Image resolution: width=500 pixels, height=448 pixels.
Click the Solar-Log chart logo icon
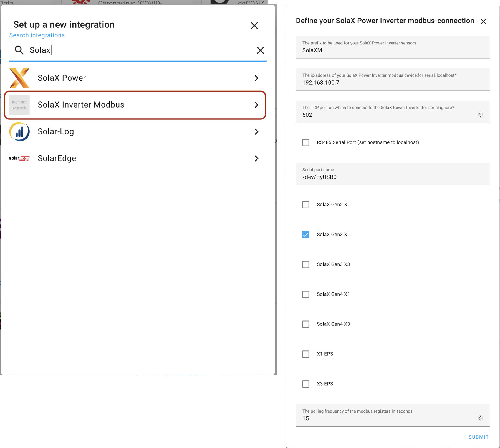[19, 131]
